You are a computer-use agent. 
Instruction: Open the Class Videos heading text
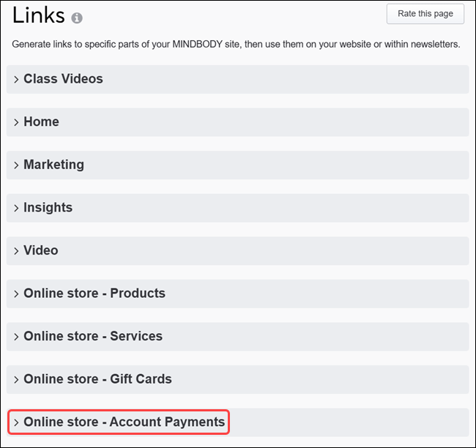pos(63,79)
